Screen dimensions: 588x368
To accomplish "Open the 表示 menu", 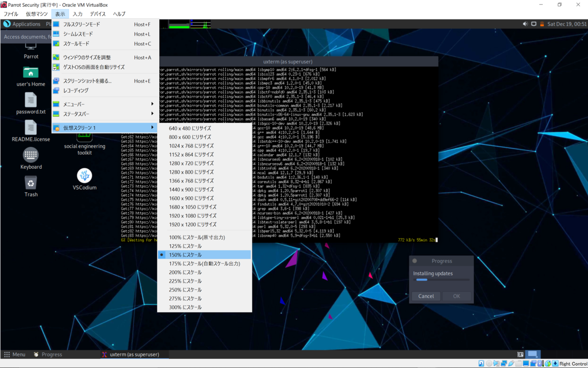I will click(x=60, y=14).
